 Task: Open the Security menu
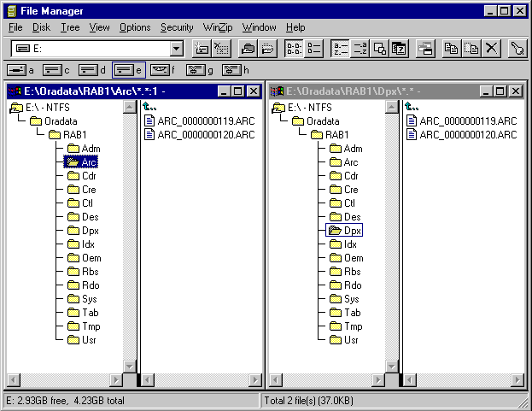[177, 27]
